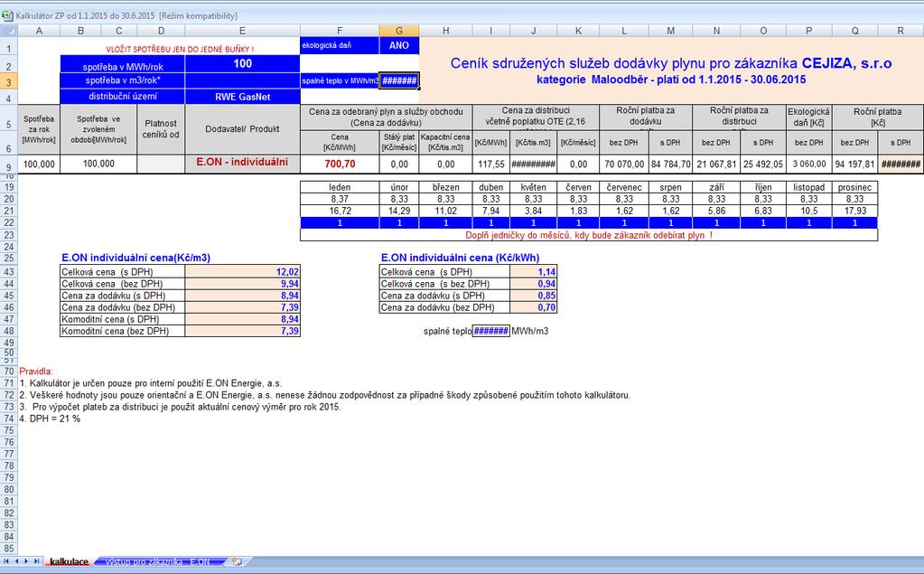
Task: Click the 70 070,00 annual payment cell
Action: click(x=624, y=164)
